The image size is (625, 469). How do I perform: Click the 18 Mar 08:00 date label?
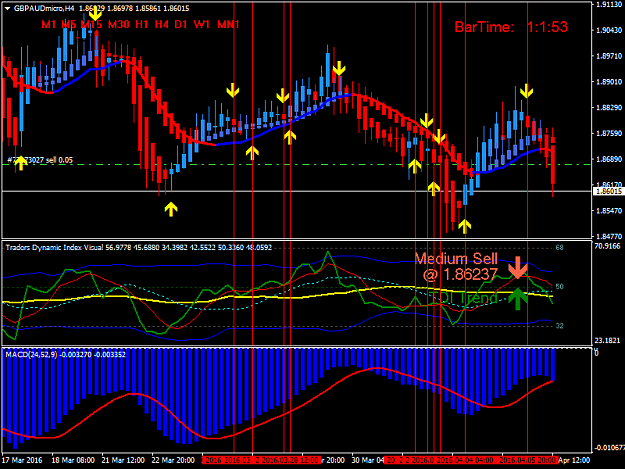[x=73, y=460]
